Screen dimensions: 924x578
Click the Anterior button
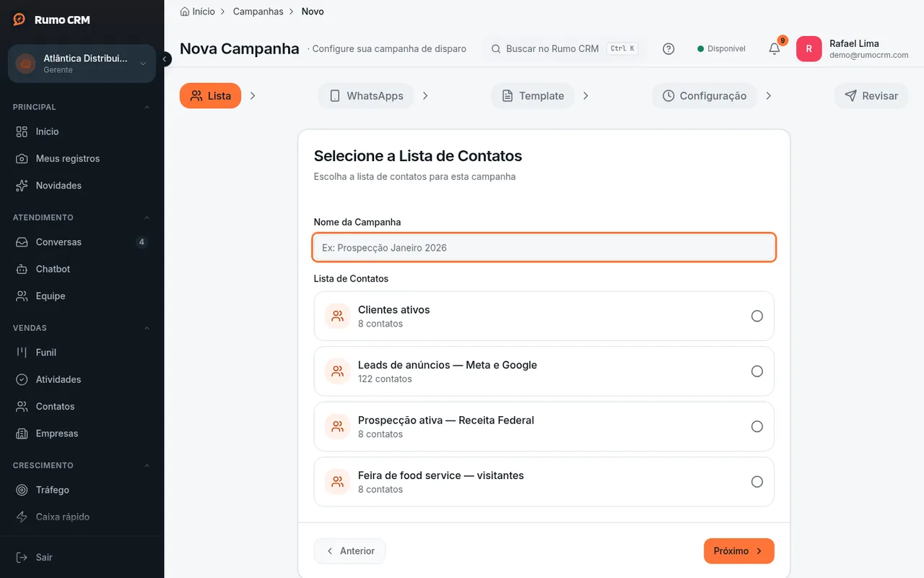(x=349, y=551)
